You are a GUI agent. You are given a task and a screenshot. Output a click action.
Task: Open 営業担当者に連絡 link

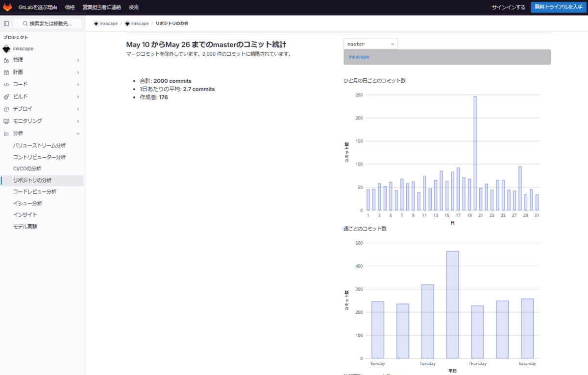102,7
